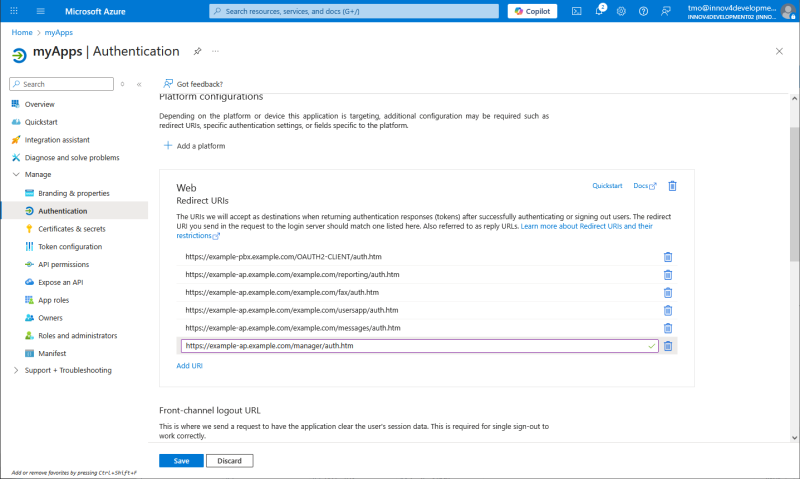The height and width of the screenshot is (479, 800).
Task: Delete the fax/auth.htm redirect URI
Action: [667, 292]
